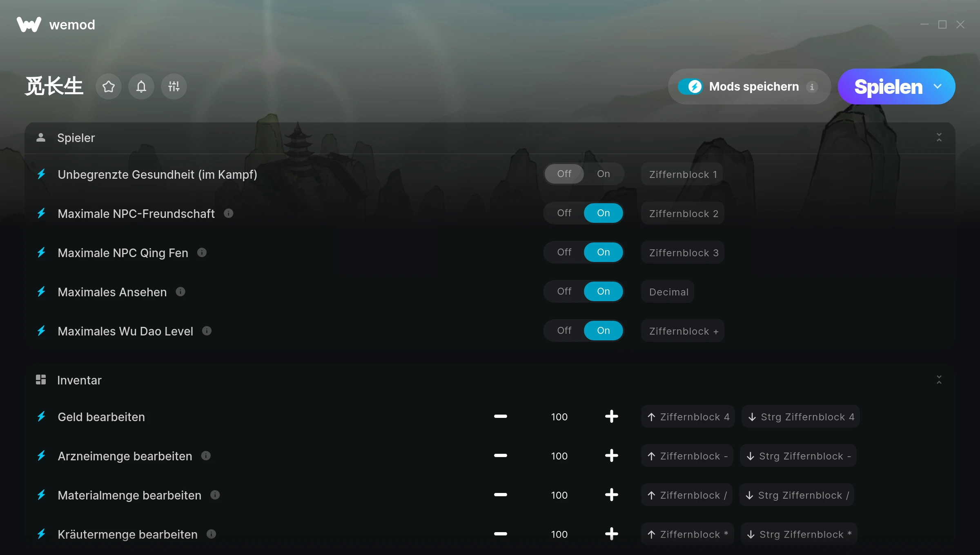
Task: Click the favorite star icon
Action: pyautogui.click(x=109, y=87)
